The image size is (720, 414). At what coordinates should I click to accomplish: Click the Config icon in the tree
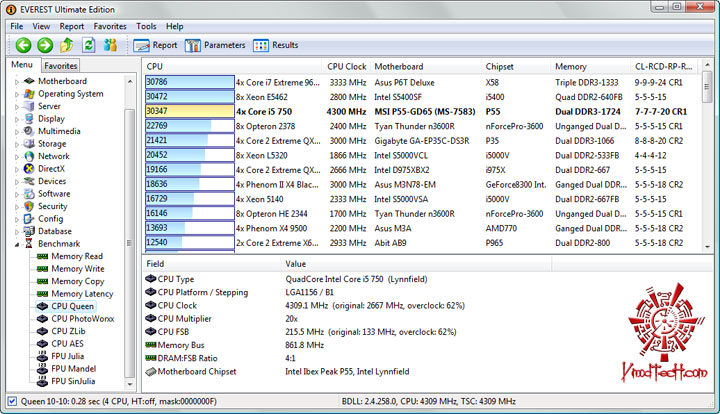pyautogui.click(x=29, y=218)
